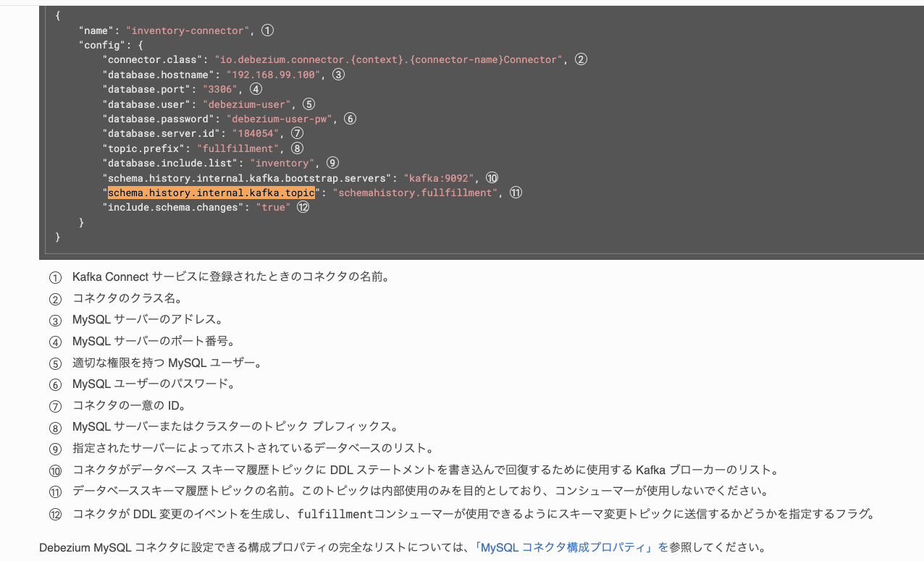The height and width of the screenshot is (561, 924).
Task: Select callout badge ⑥ after database.password
Action: [x=350, y=118]
